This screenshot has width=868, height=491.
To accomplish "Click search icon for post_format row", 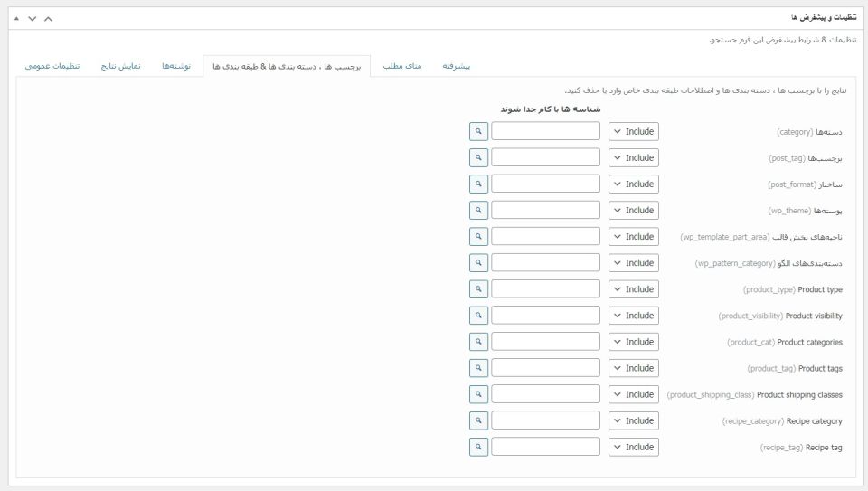I will pyautogui.click(x=479, y=184).
